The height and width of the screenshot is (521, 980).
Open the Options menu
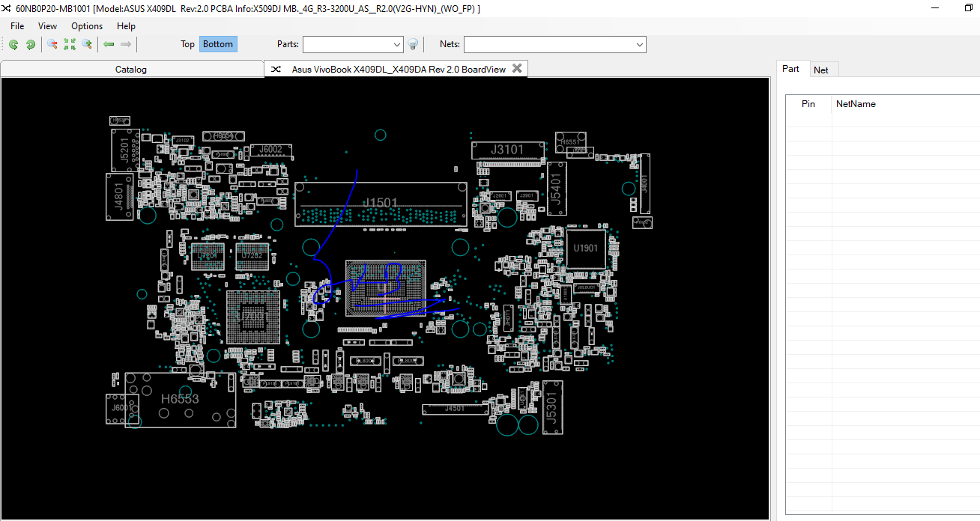87,26
